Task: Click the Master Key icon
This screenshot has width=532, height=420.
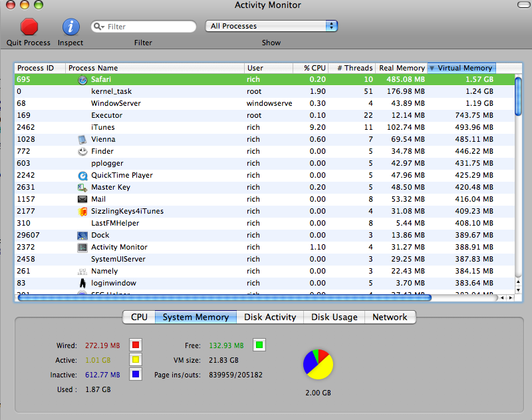Action: [x=82, y=188]
